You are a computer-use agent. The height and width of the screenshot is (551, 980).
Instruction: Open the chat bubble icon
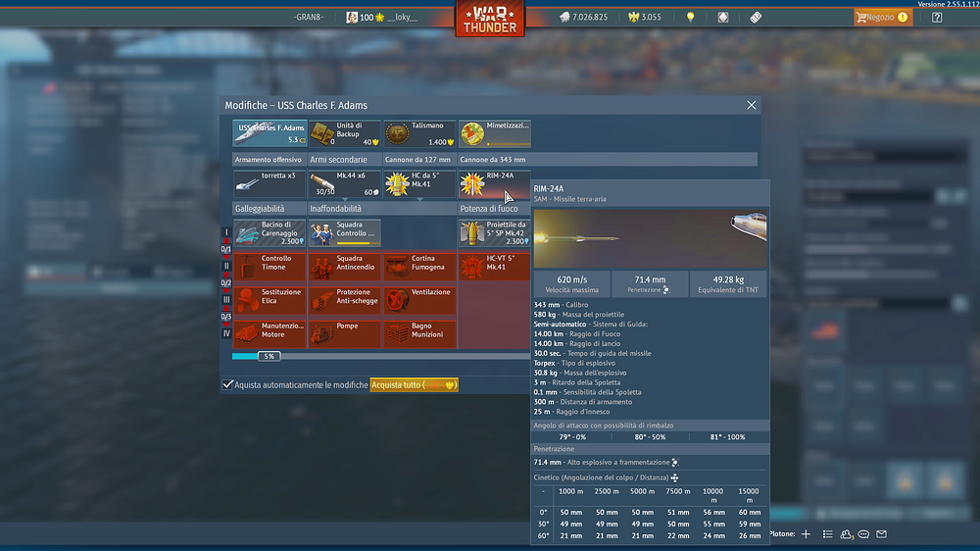pos(863,534)
